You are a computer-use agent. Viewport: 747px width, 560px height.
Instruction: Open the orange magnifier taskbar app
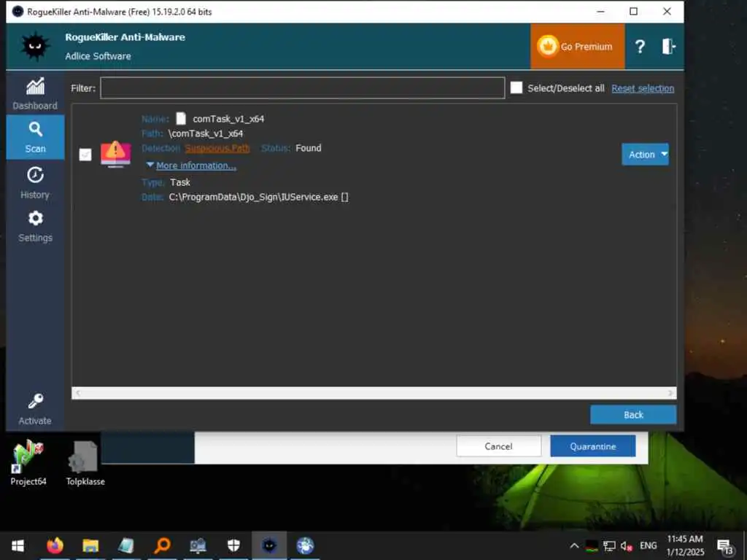point(162,545)
